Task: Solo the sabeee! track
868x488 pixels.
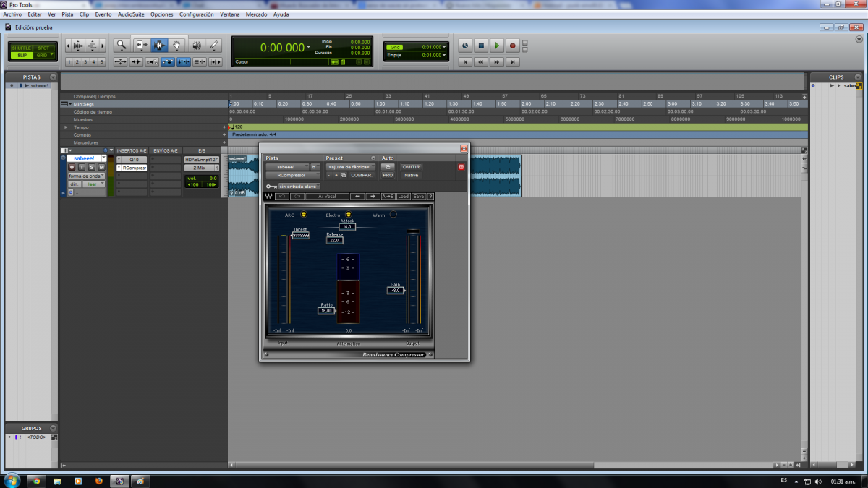Action: pyautogui.click(x=92, y=167)
